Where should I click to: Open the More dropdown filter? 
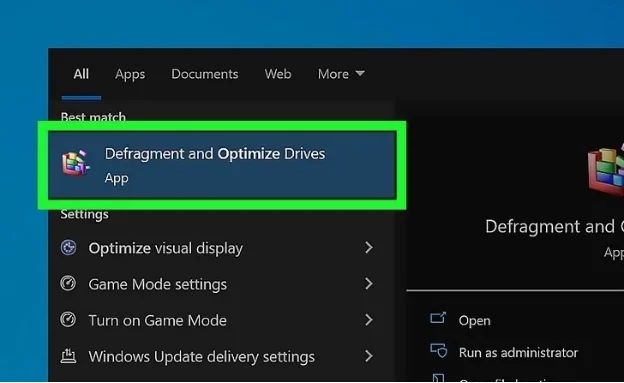pyautogui.click(x=341, y=74)
